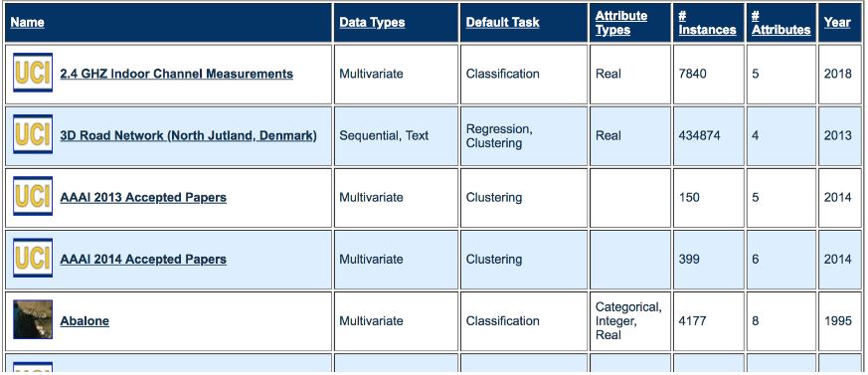Open the Abalone dataset thumbnail image
This screenshot has width=868, height=375.
point(33,319)
